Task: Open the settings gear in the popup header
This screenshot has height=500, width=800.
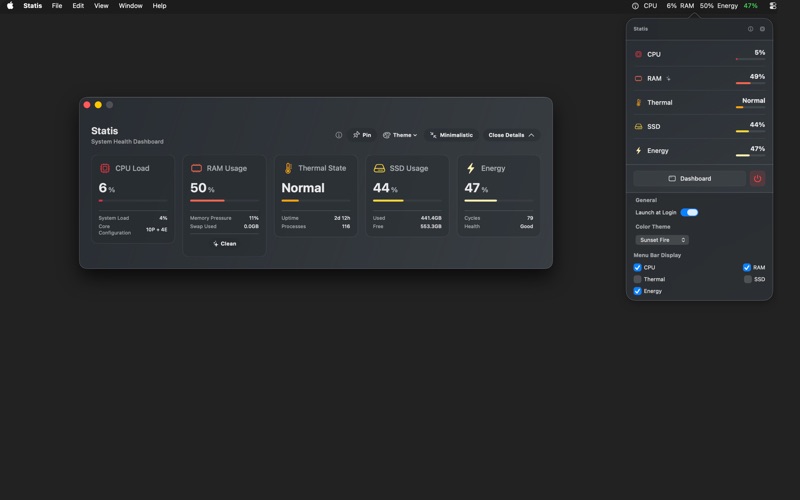Action: [x=762, y=29]
